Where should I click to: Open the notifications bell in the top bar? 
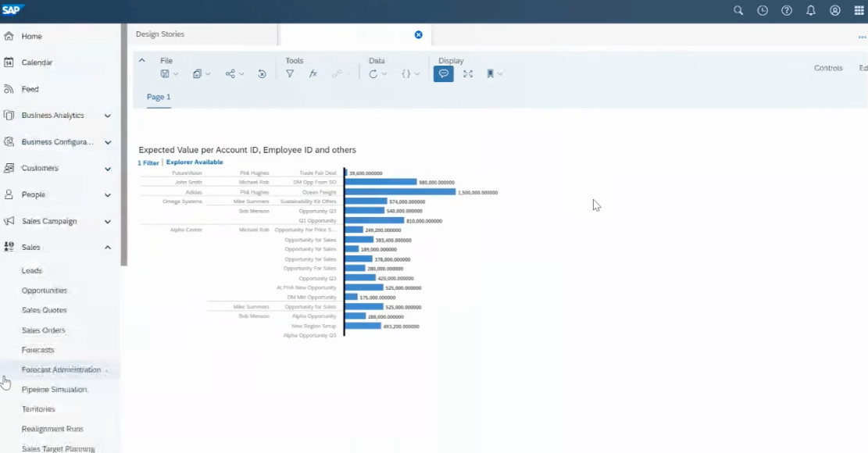(811, 10)
